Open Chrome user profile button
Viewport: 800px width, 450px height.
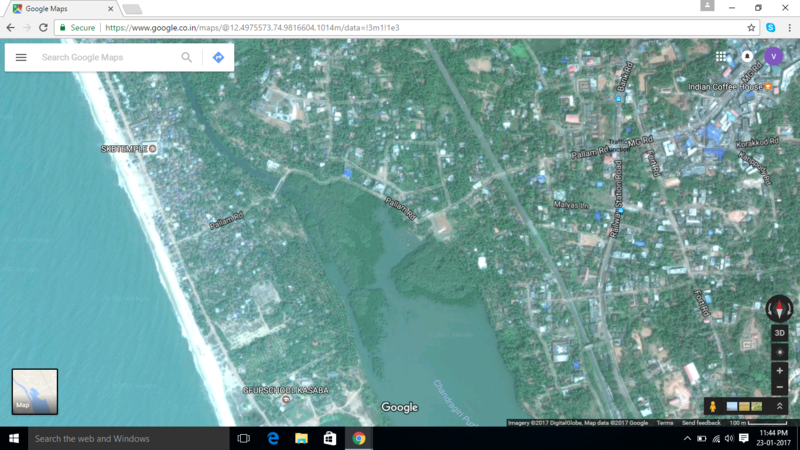(707, 6)
